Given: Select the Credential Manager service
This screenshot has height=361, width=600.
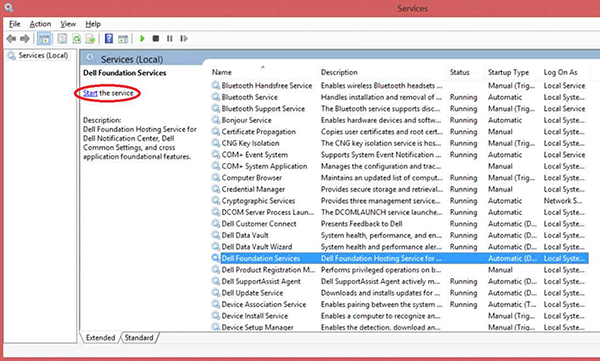Looking at the screenshot, I should [x=399, y=189].
